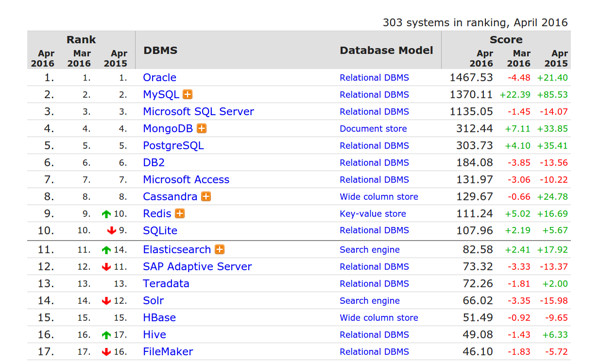Click the green up arrow in Hive row

pos(106,335)
